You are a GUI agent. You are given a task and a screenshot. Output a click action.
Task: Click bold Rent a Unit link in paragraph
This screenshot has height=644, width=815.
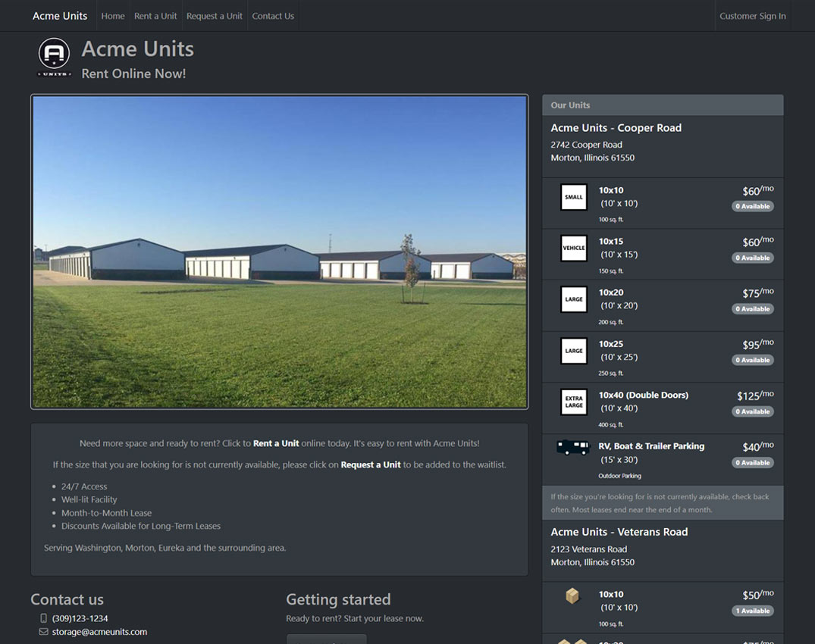276,443
